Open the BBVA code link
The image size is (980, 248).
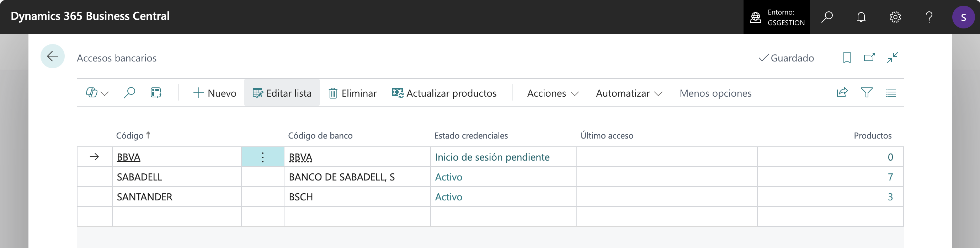point(129,157)
